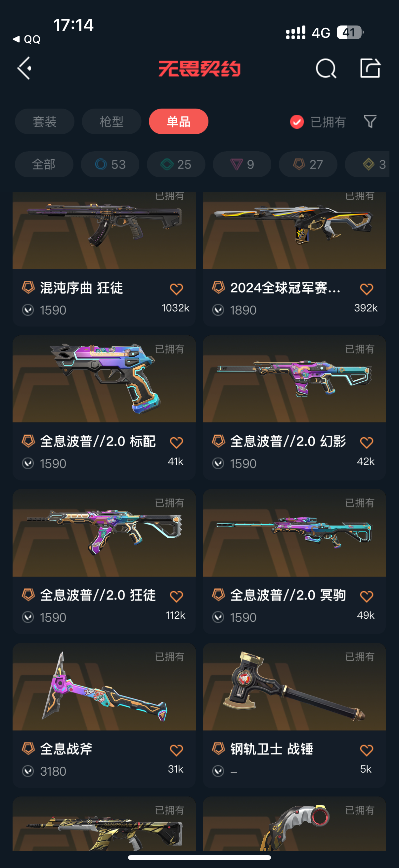Select the 全部 rarity filter
The height and width of the screenshot is (868, 399).
44,165
